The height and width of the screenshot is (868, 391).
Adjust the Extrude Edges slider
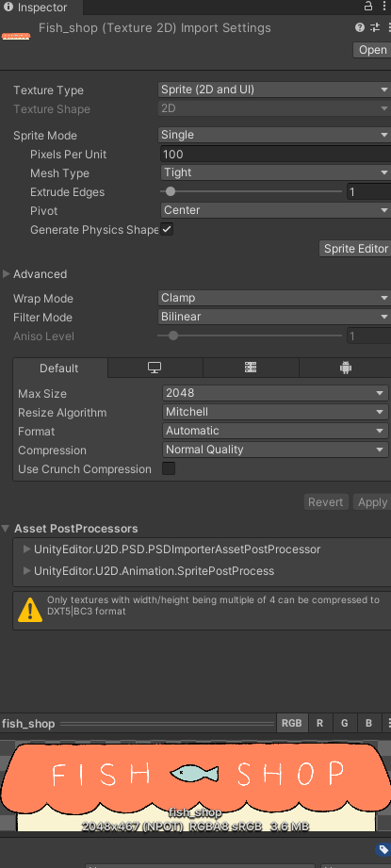[251, 191]
